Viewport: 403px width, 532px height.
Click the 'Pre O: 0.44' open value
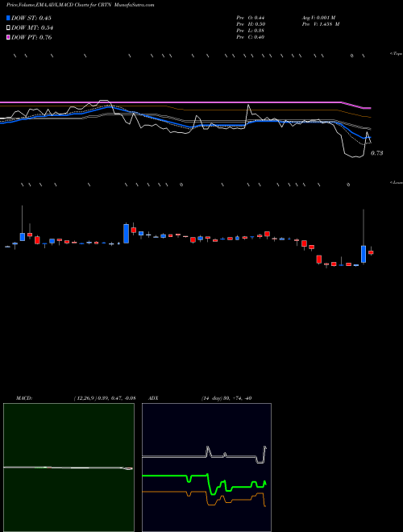251,18
